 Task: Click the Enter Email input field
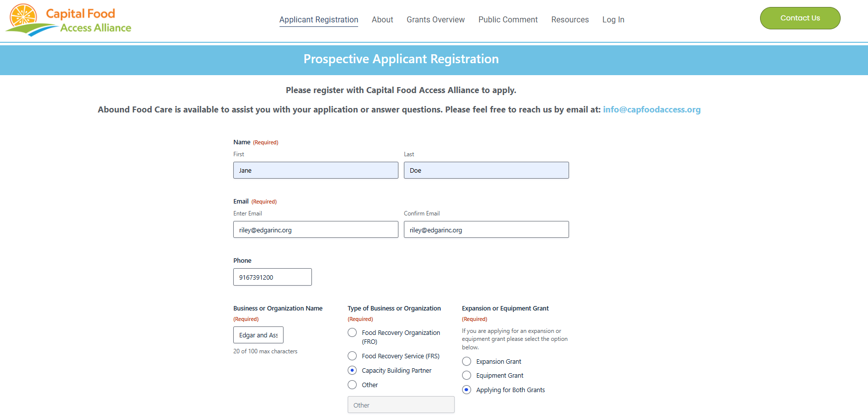click(x=316, y=229)
